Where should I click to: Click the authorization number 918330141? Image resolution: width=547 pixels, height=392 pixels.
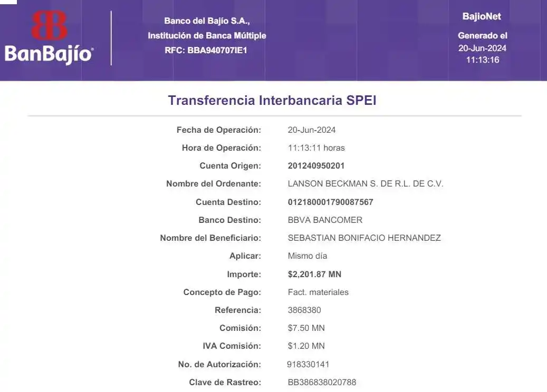[x=308, y=364]
